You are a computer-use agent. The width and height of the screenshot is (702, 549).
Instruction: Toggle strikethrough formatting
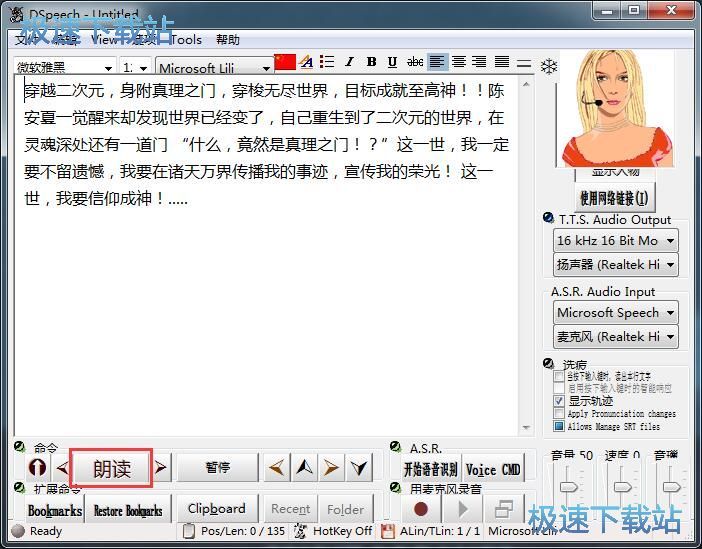coord(415,62)
